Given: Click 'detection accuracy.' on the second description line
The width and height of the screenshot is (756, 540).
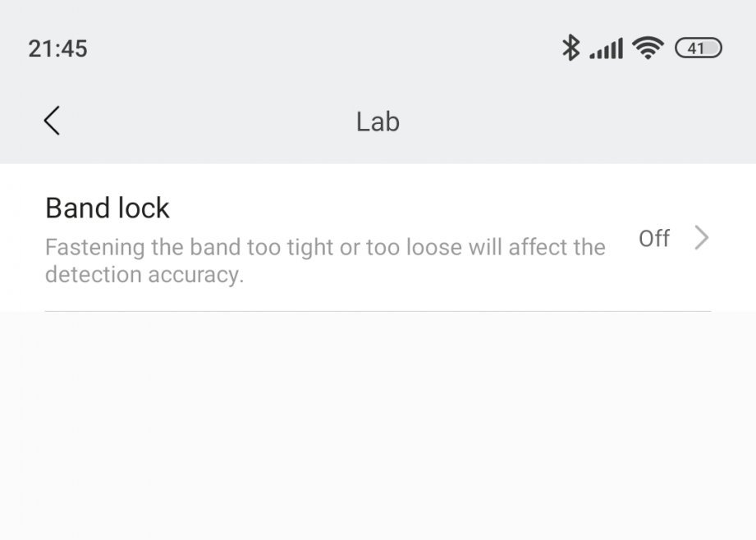Looking at the screenshot, I should pos(144,274).
